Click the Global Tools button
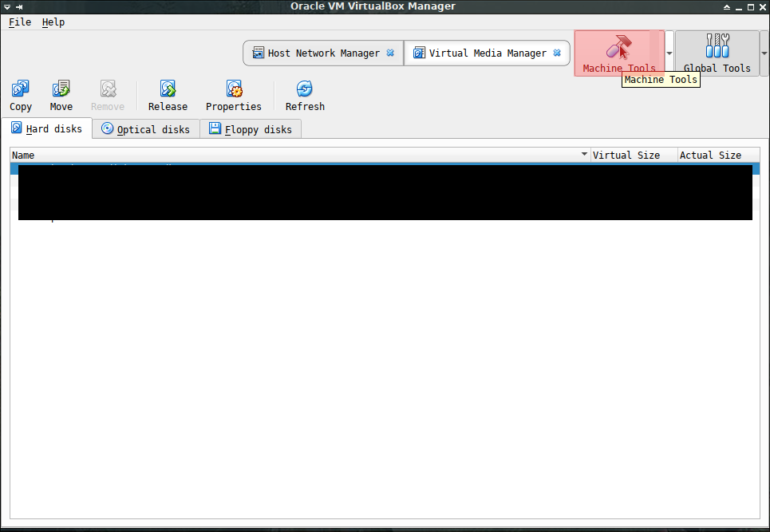This screenshot has width=770, height=532. click(717, 53)
